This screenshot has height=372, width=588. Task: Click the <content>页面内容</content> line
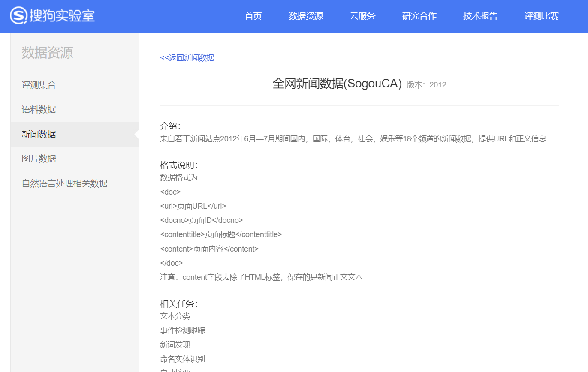[209, 249]
